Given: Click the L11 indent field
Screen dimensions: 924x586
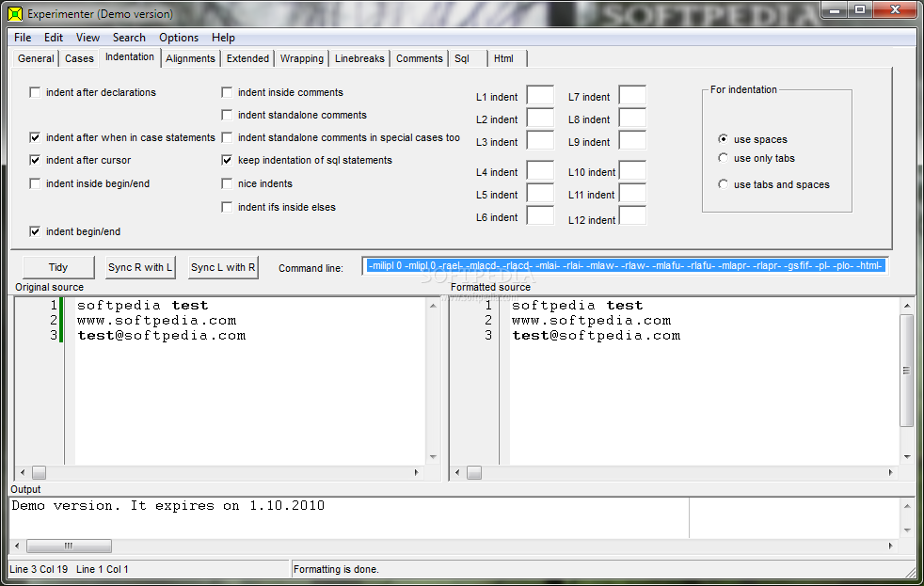Looking at the screenshot, I should click(x=633, y=193).
